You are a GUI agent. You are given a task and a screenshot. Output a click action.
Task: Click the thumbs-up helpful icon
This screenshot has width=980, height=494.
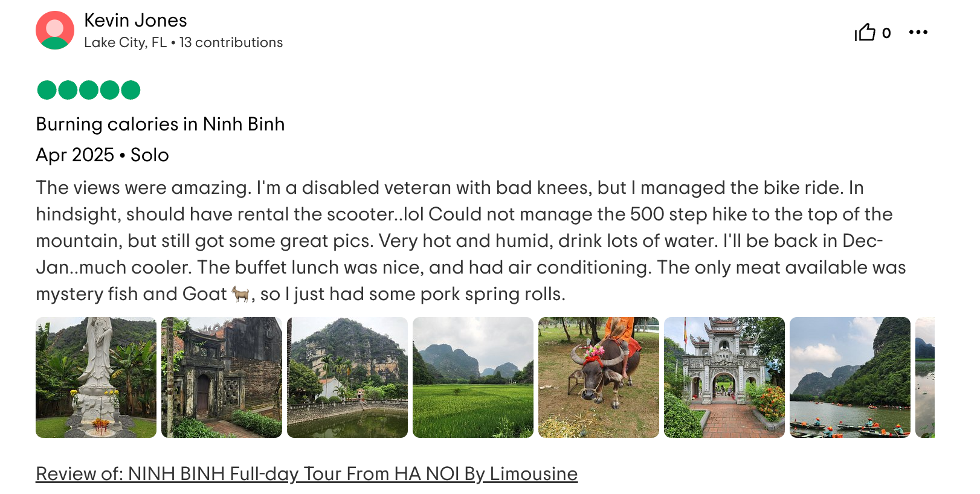coord(865,32)
